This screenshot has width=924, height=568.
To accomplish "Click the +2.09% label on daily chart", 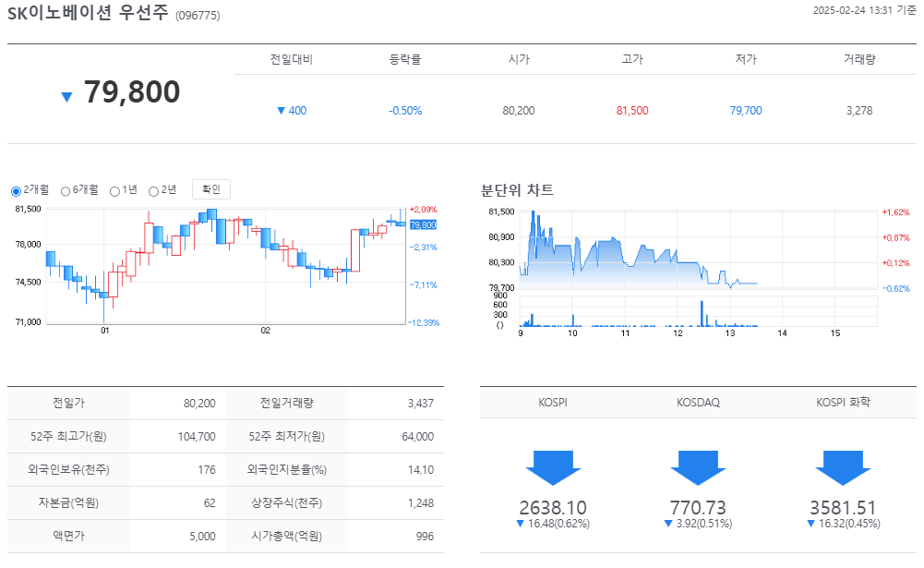I will [424, 210].
